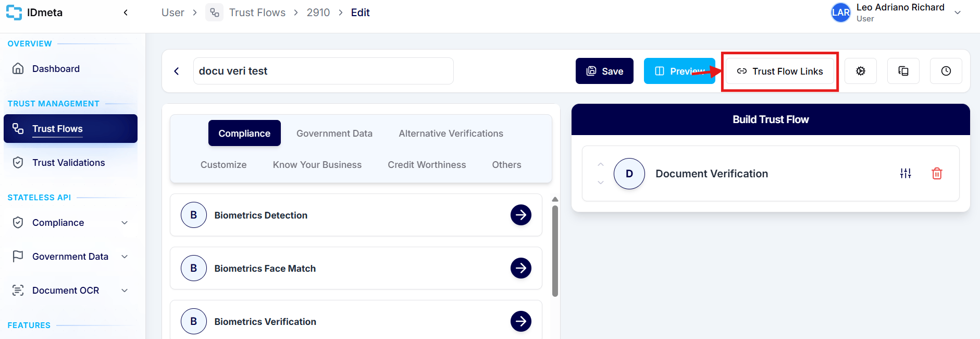Click the Government Data flag icon
The width and height of the screenshot is (980, 339).
click(18, 257)
